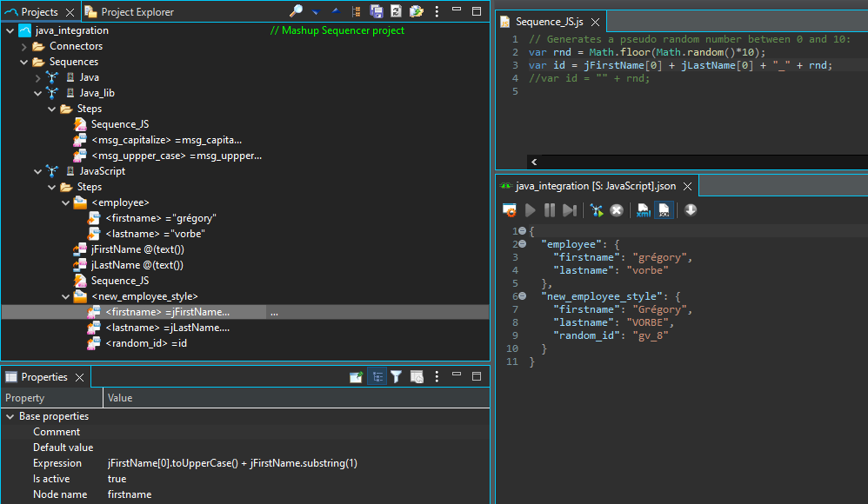Click the magnifier search icon in Projects toolbar
The image size is (868, 504).
point(297,11)
